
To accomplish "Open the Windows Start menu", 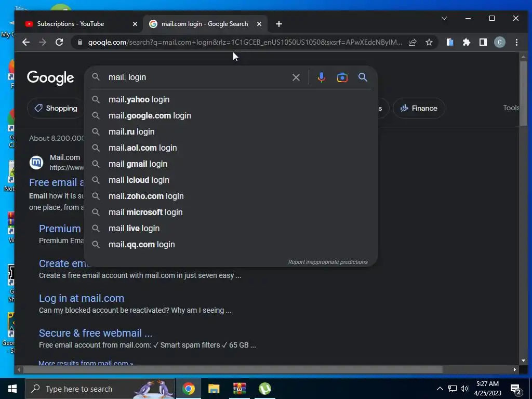I will [12, 389].
